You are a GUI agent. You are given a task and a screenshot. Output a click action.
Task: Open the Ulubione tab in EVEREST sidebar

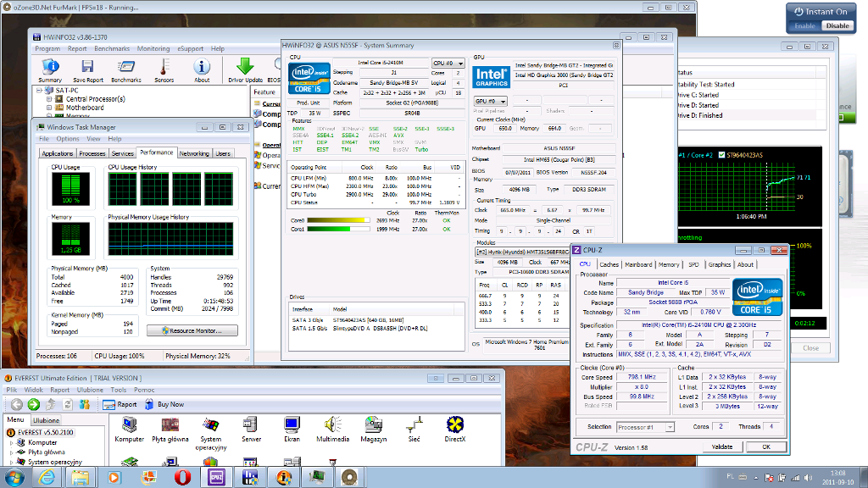(x=46, y=420)
